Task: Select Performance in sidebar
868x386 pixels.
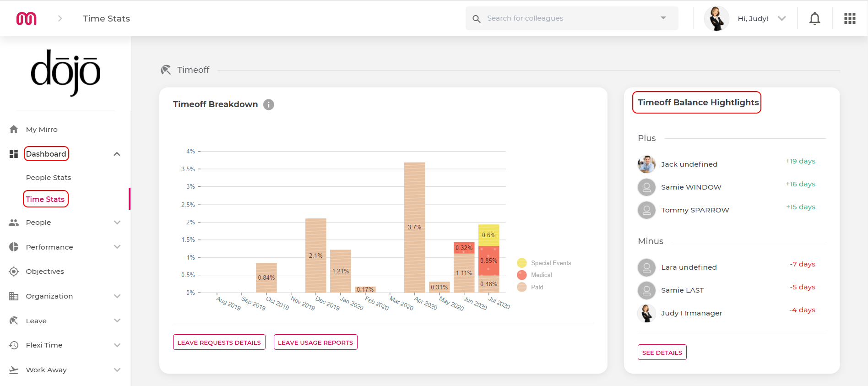Action: 49,247
